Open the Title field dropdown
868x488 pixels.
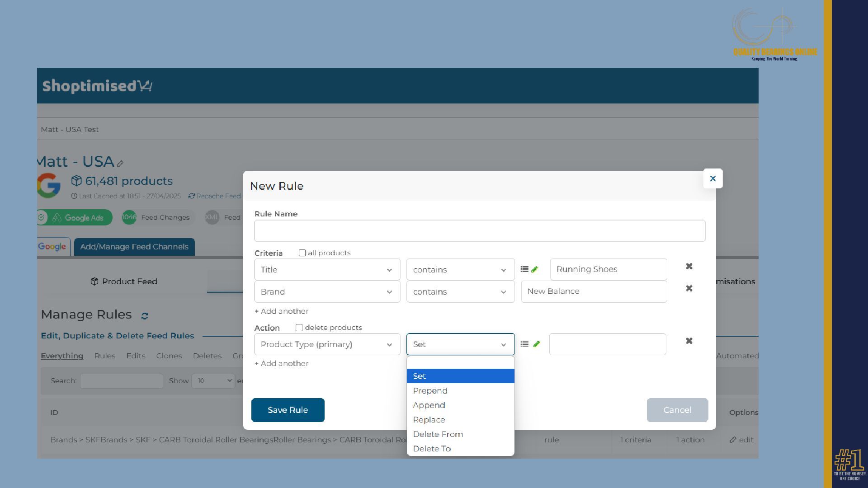(x=327, y=270)
